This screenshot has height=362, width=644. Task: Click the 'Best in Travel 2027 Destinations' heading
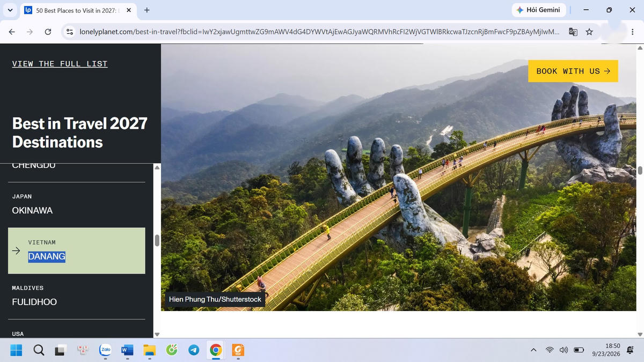pyautogui.click(x=79, y=132)
